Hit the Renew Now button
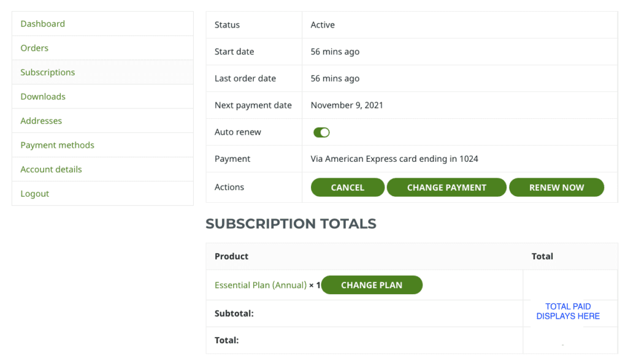Image resolution: width=628 pixels, height=364 pixels. tap(556, 188)
